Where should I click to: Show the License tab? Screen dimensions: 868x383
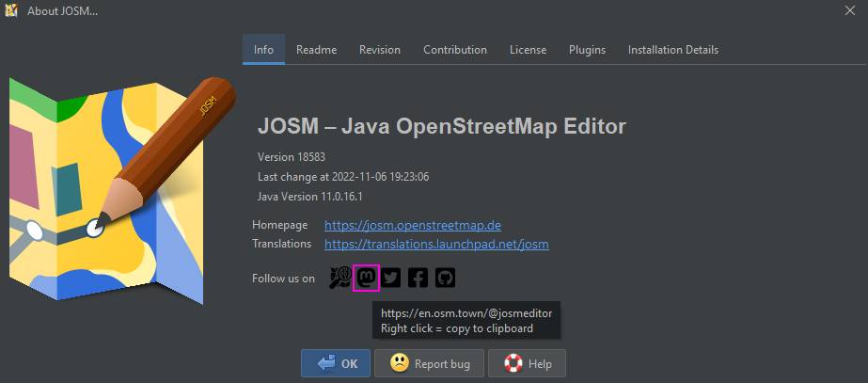[529, 49]
